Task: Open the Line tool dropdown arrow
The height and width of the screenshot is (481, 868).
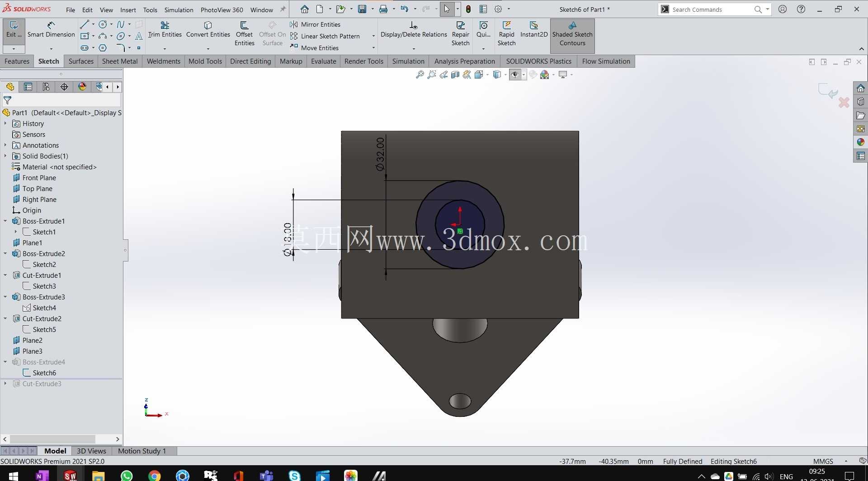Action: click(93, 24)
